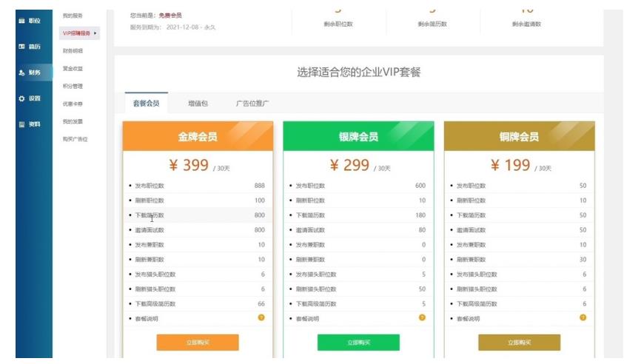Click the 套餐说明 help icon for 银牌会员
Viewport: 624px width, 364px height.
422,318
